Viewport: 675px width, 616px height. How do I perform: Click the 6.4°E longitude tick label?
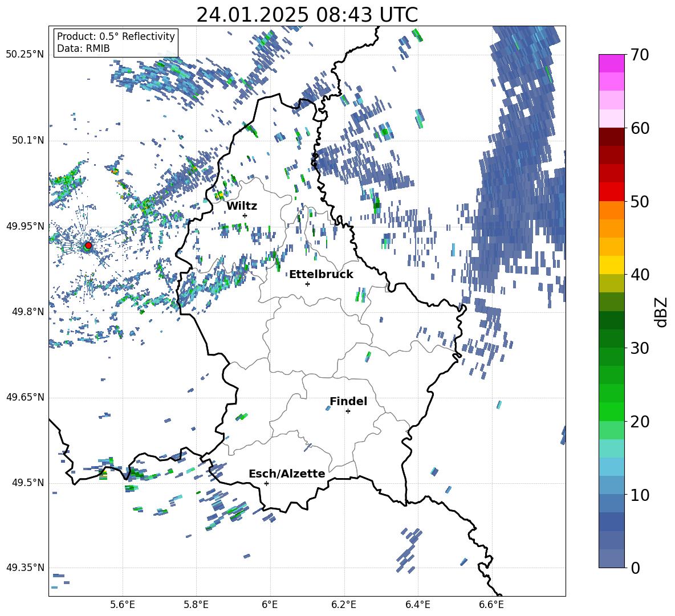(x=417, y=605)
